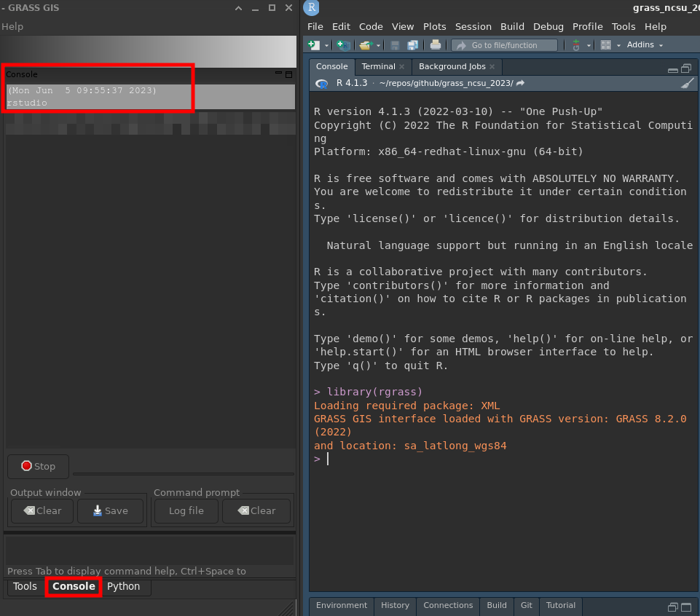
Task: Switch to the RStudio Console tab
Action: tap(331, 66)
